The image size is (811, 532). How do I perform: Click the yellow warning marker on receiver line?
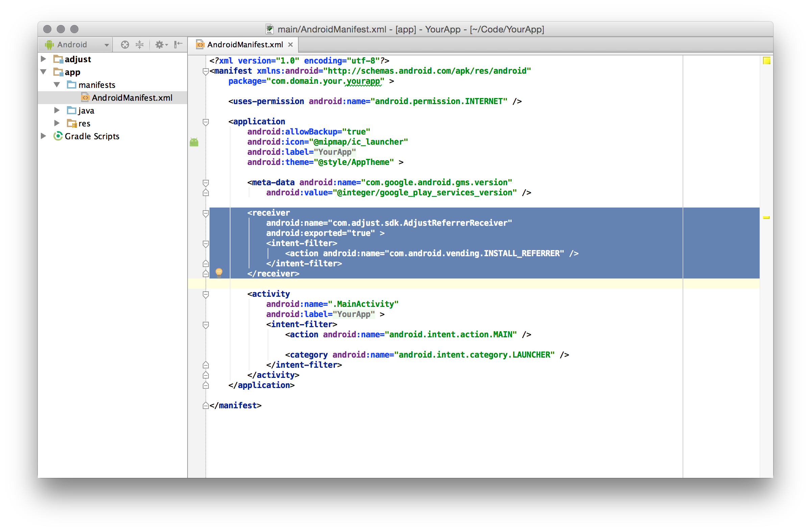pos(766,217)
